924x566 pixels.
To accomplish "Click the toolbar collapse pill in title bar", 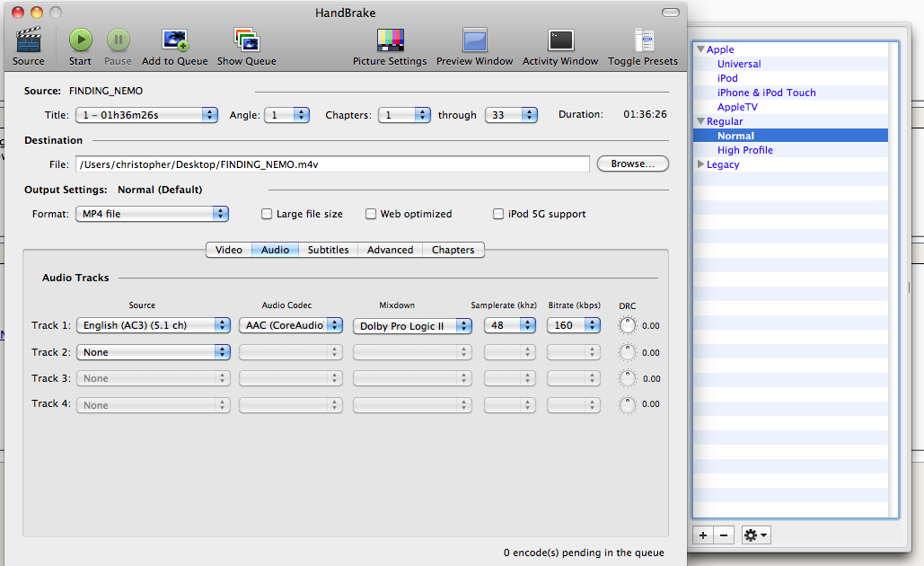I will coord(671,13).
